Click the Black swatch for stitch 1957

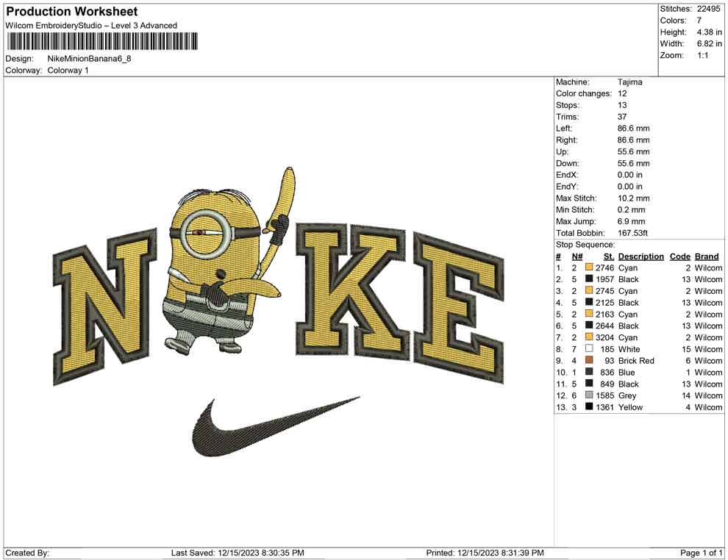click(x=589, y=279)
